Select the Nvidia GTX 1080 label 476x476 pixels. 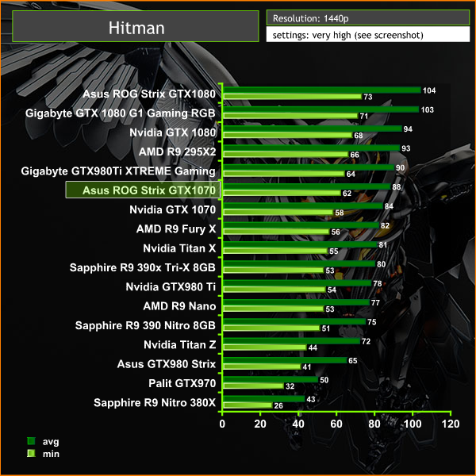(172, 132)
